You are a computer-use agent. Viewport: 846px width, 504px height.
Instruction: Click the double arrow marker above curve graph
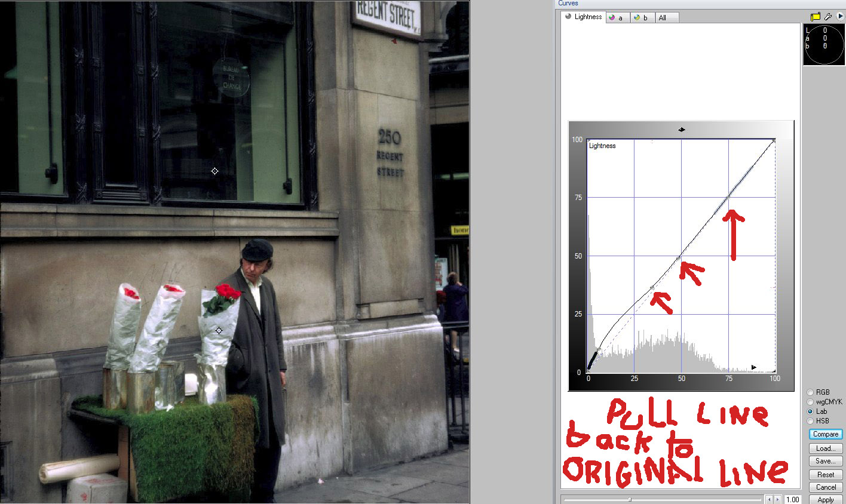click(x=682, y=130)
